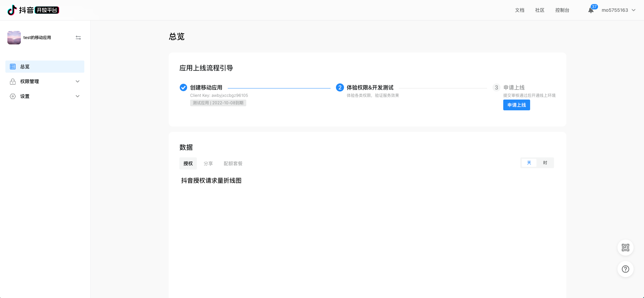
Task: Switch data granularity to 时
Action: coord(545,163)
